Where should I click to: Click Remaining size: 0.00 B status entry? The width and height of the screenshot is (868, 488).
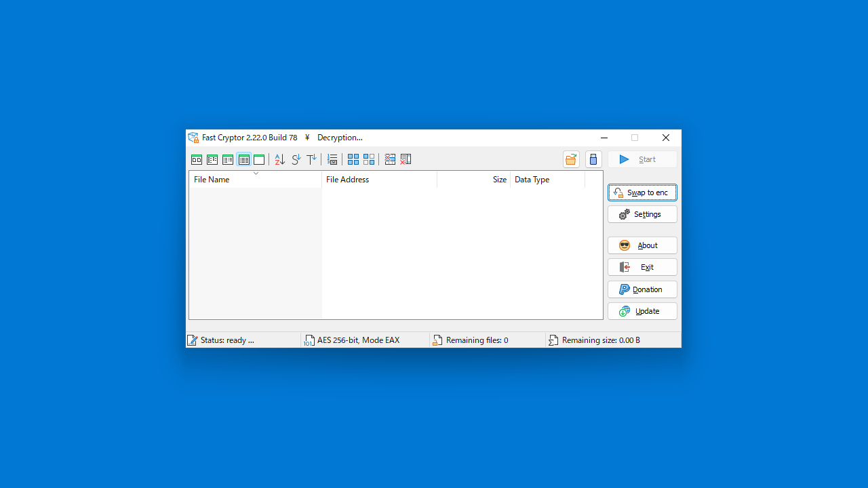(x=601, y=340)
